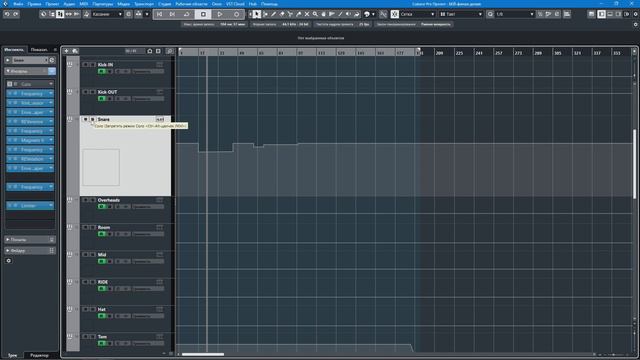Screen dimensions: 640x360
Task: Go to the right locator
Action: pyautogui.click(x=172, y=14)
